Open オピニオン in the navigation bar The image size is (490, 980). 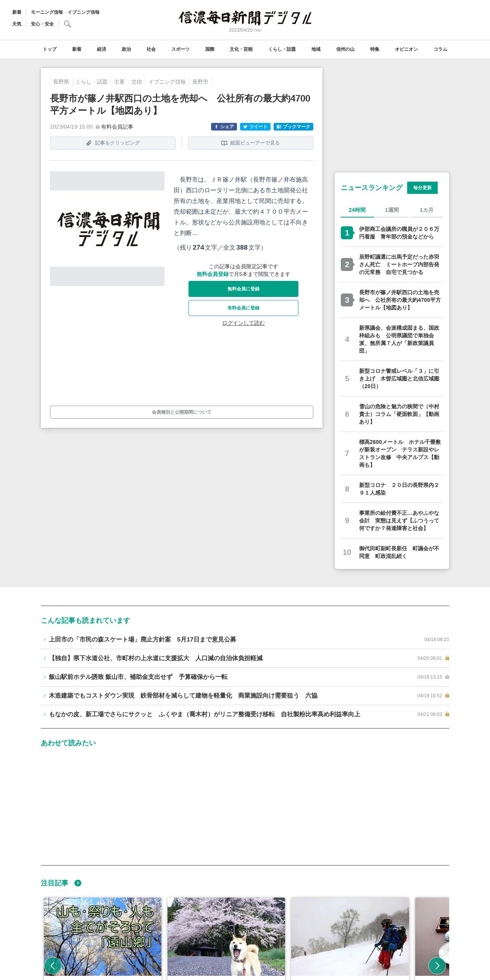(406, 49)
